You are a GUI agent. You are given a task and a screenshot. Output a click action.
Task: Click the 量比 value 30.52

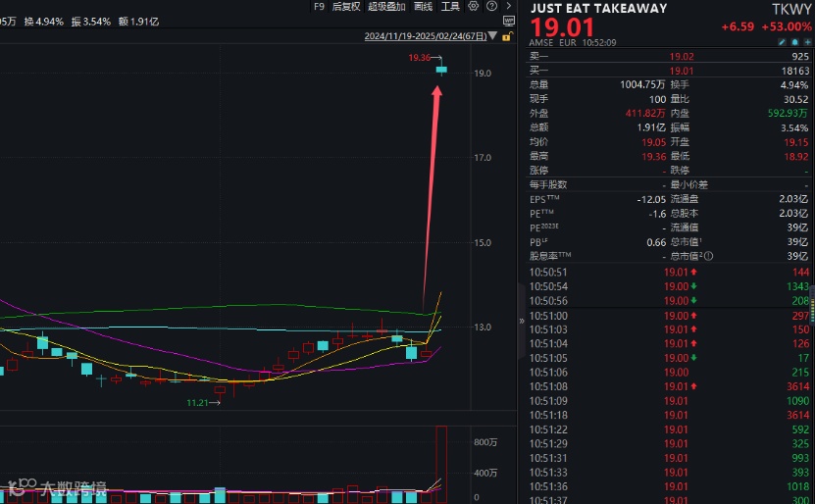[795, 99]
